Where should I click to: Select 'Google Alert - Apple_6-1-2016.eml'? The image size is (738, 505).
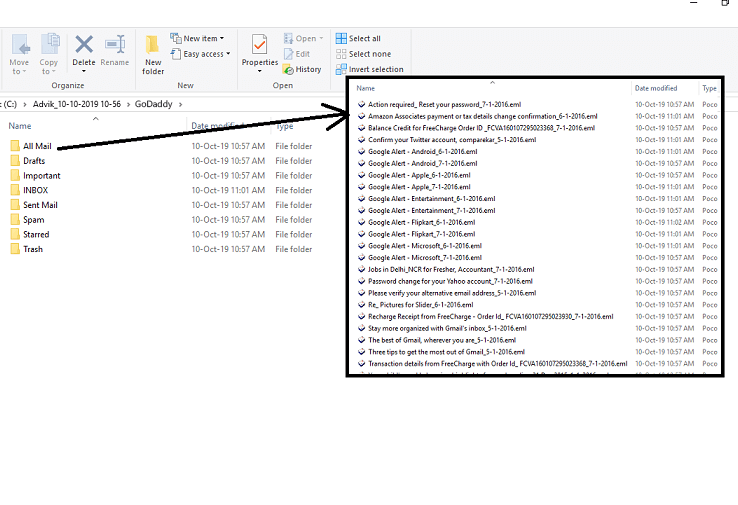click(419, 175)
